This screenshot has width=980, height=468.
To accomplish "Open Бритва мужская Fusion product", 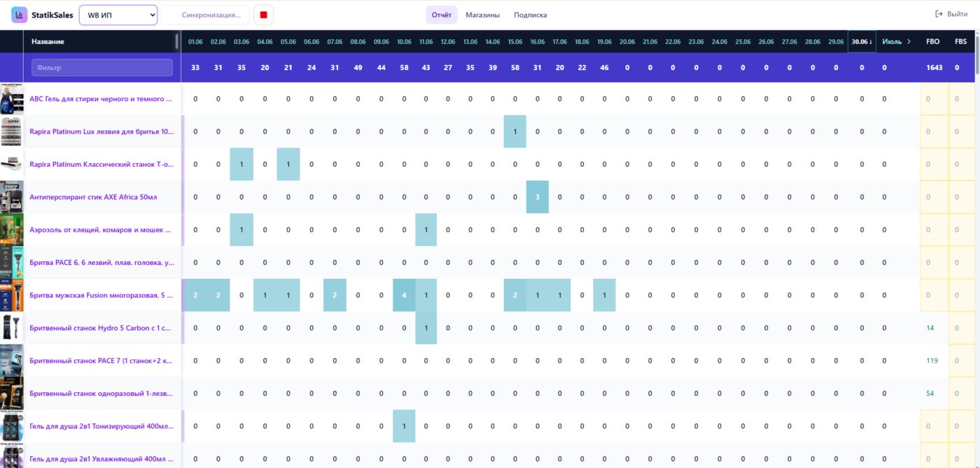I will coord(101,295).
